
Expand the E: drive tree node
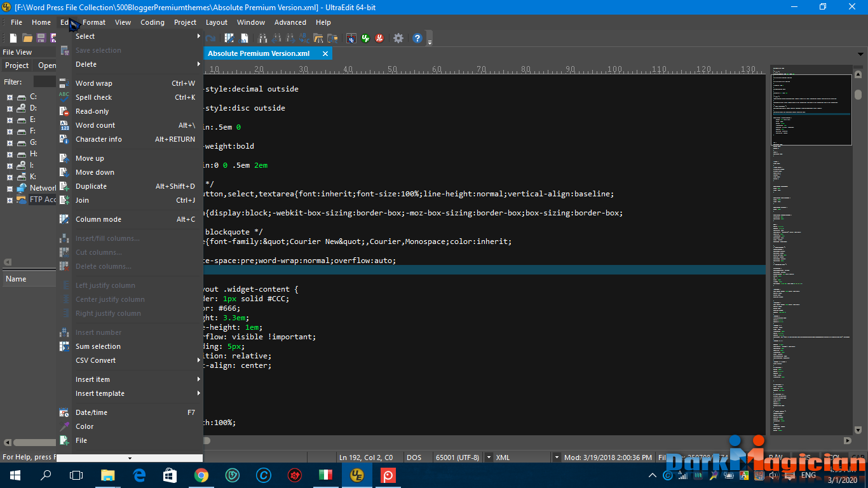coord(10,120)
